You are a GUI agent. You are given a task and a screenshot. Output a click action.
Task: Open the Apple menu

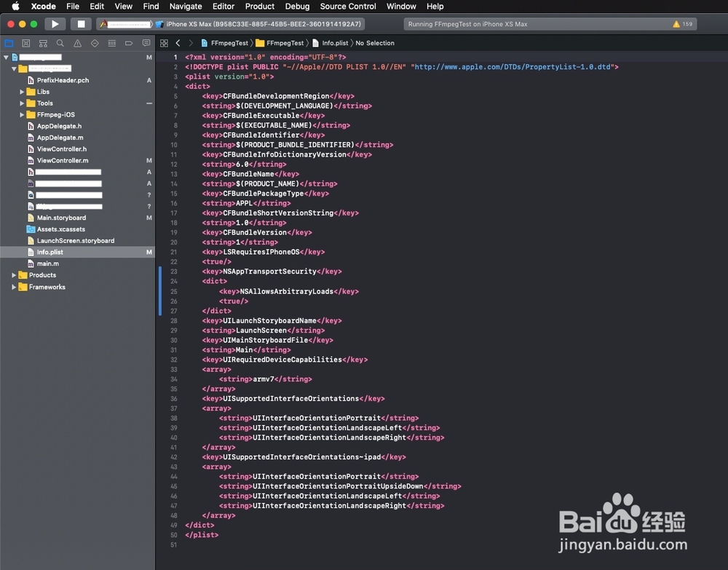(x=15, y=6)
